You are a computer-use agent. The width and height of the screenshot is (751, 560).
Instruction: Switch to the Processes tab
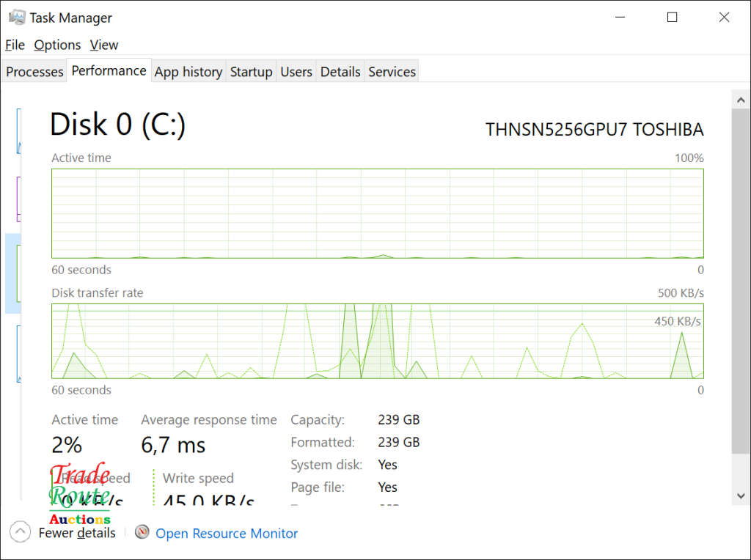tap(34, 72)
